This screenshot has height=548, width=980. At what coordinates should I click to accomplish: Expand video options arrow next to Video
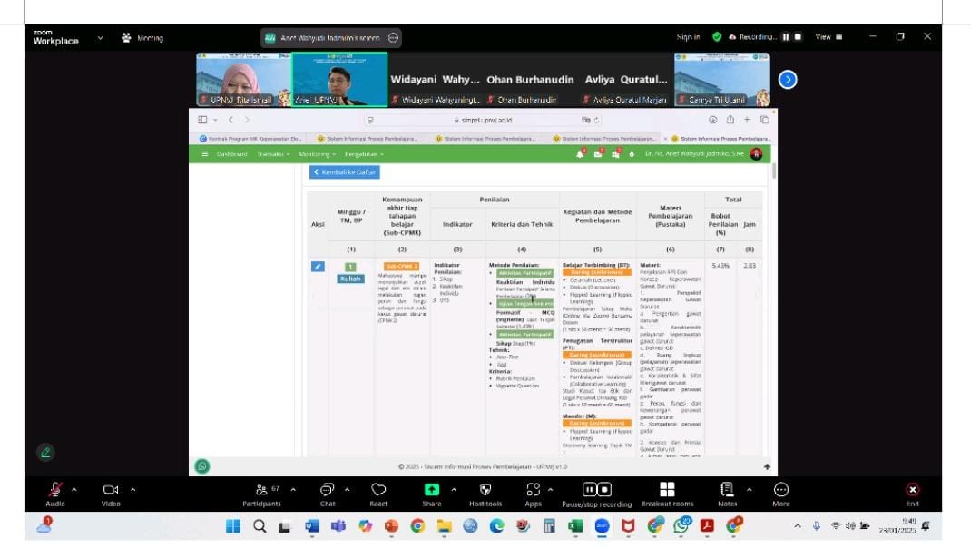[132, 490]
